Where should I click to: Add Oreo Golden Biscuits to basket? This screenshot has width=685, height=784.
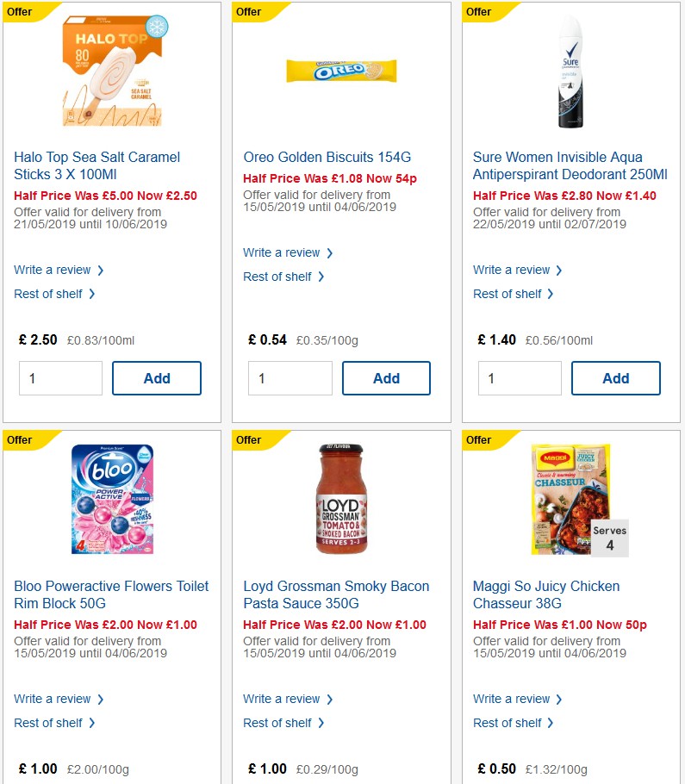(x=386, y=377)
